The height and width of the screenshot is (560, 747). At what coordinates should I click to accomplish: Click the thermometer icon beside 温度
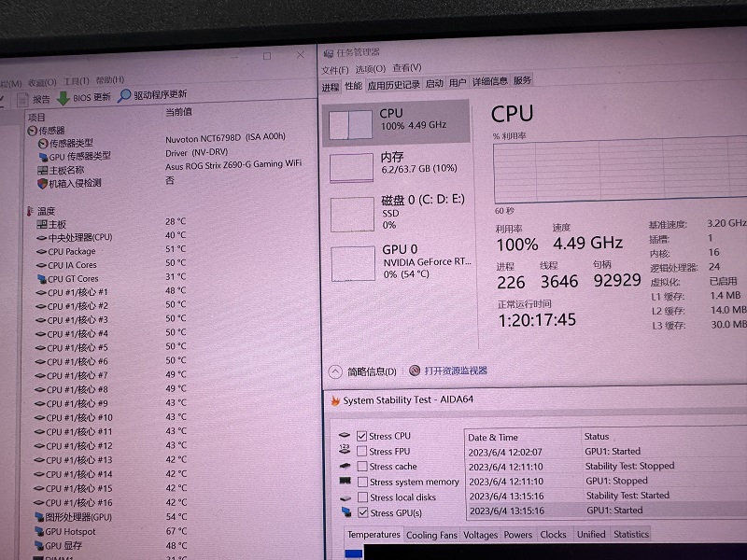(31, 211)
